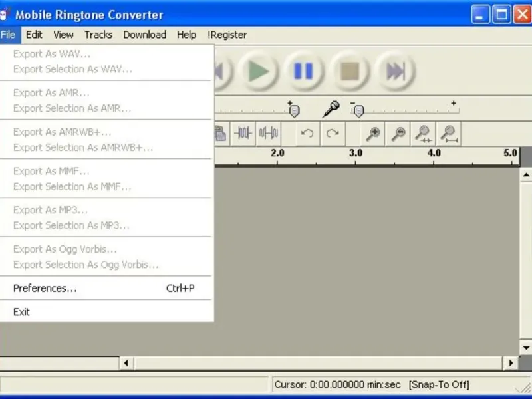
Task: Click the green Play button
Action: (258, 71)
